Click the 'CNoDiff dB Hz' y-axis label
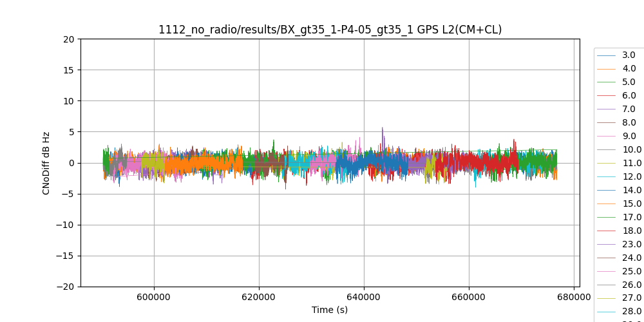 (46, 163)
